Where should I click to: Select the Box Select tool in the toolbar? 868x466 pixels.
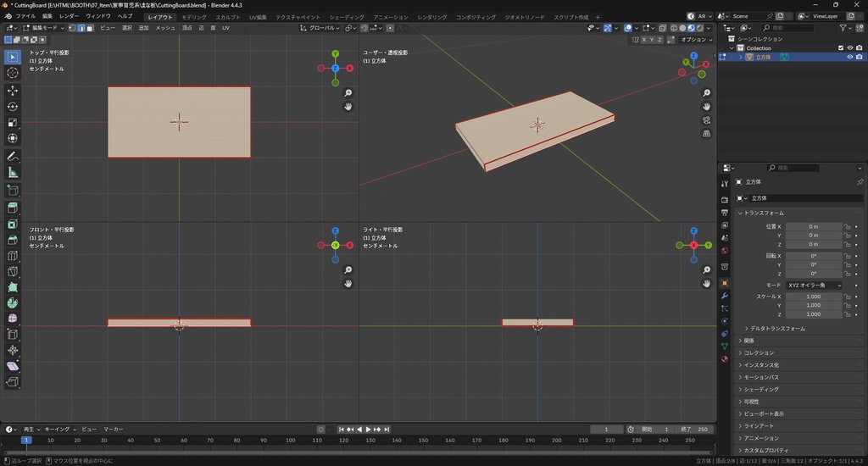point(12,57)
